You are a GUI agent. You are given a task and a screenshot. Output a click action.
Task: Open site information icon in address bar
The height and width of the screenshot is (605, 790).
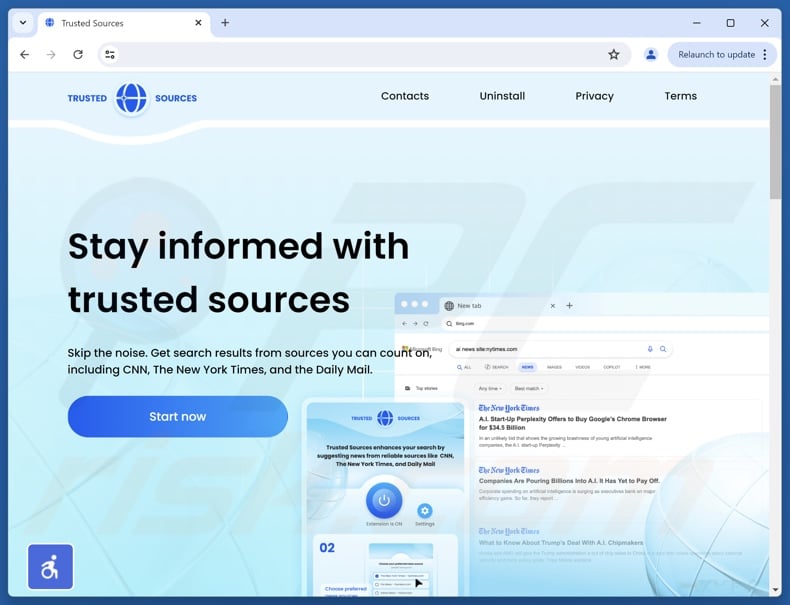tap(110, 54)
